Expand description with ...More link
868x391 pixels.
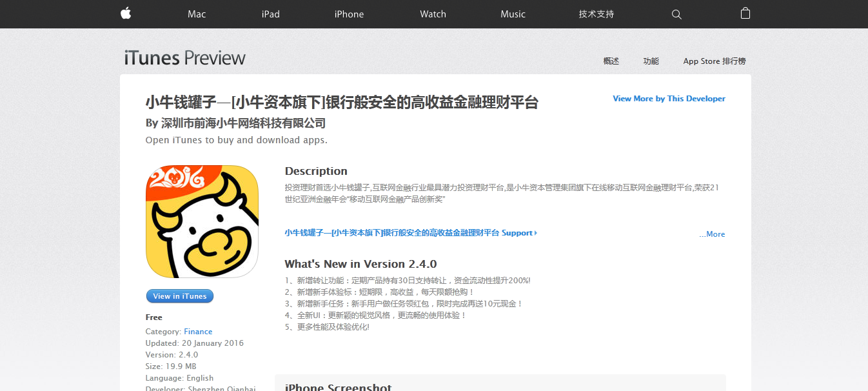pyautogui.click(x=712, y=234)
